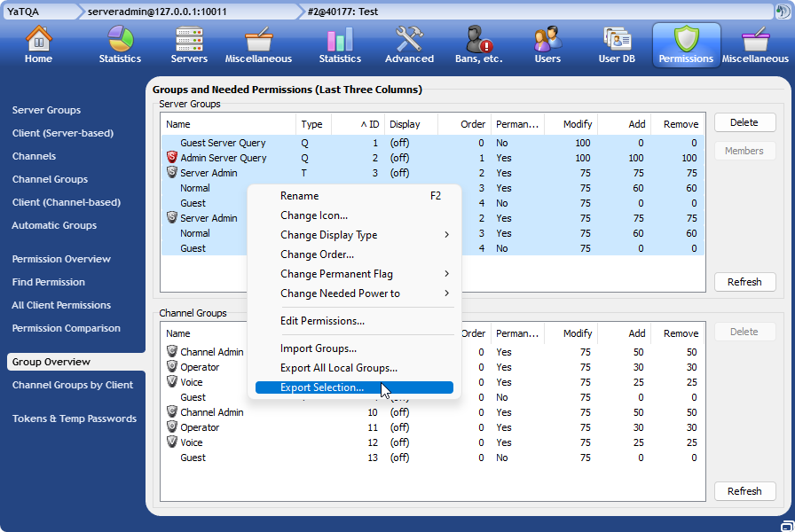Refresh the Channel Groups list
The image size is (795, 532).
click(x=744, y=491)
